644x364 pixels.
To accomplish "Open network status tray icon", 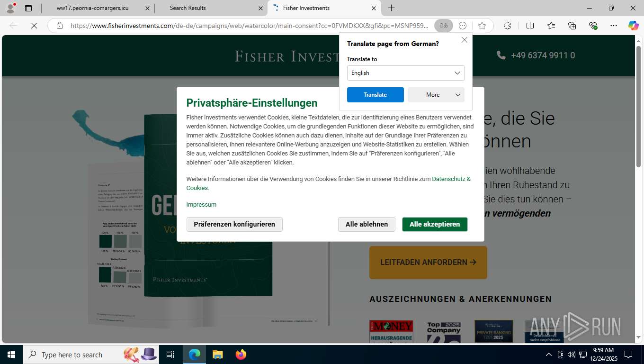I will tap(583, 355).
